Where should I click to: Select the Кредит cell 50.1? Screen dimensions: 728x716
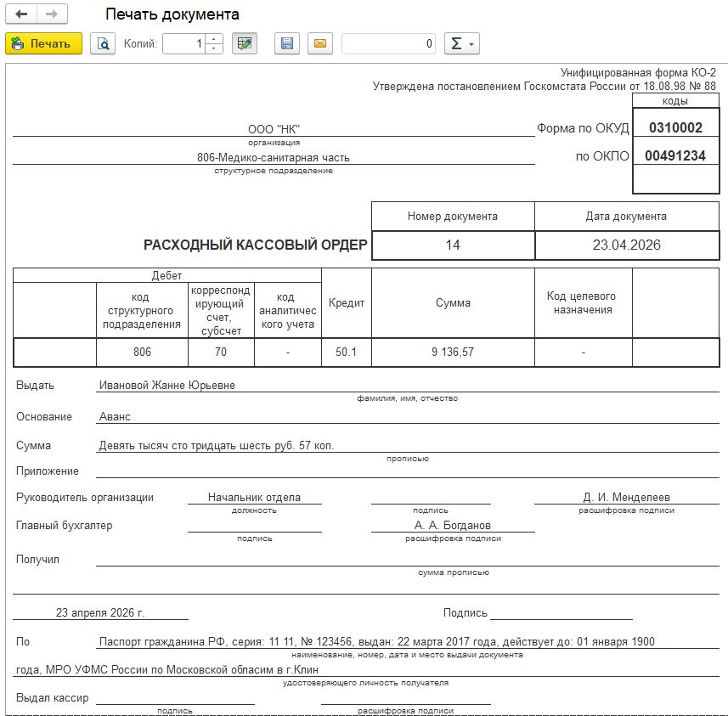pos(347,352)
